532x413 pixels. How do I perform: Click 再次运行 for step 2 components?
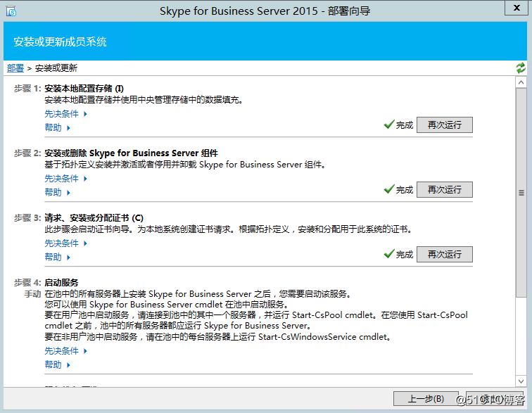pos(445,189)
